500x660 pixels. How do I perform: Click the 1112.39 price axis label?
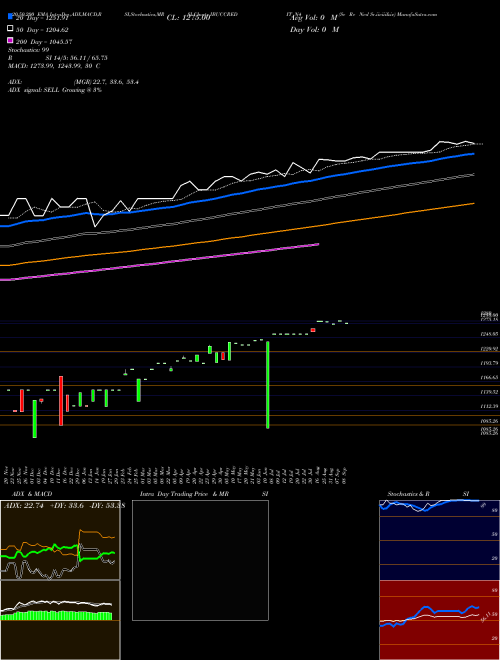[489, 406]
